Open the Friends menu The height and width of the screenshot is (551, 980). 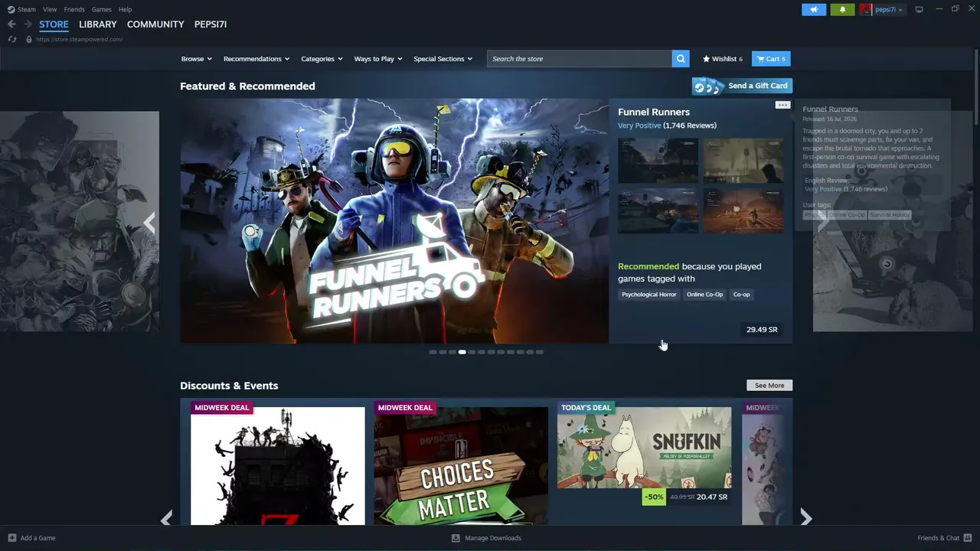[x=74, y=9]
